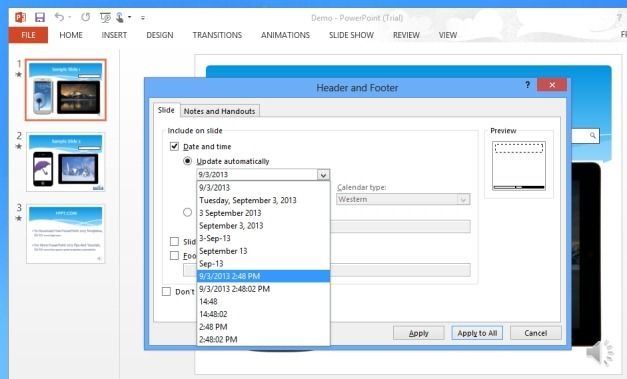This screenshot has width=627, height=379.
Task: Click the audio speaker icon on slide
Action: (x=600, y=352)
